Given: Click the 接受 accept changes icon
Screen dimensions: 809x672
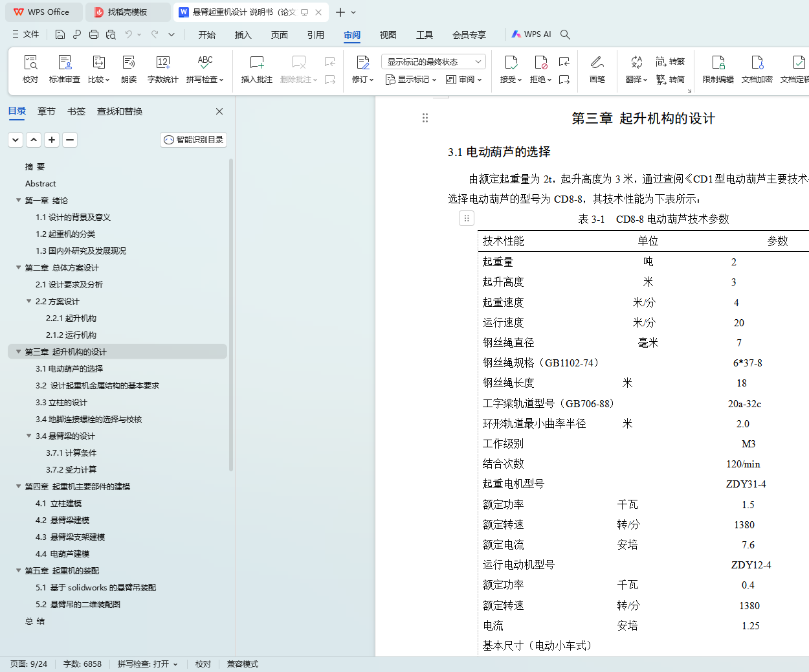Looking at the screenshot, I should [x=511, y=69].
